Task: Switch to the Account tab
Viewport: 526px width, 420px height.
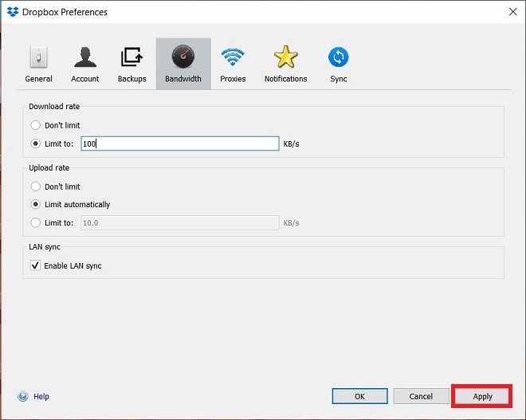Action: tap(84, 64)
